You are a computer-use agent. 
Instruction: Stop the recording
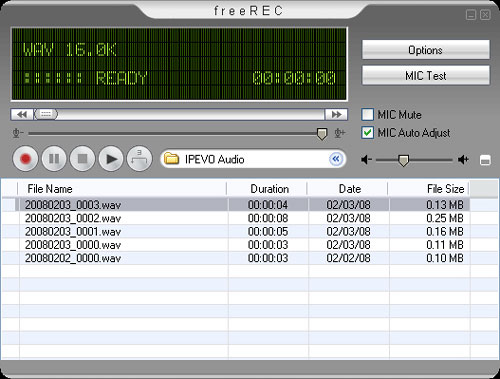coord(82,159)
